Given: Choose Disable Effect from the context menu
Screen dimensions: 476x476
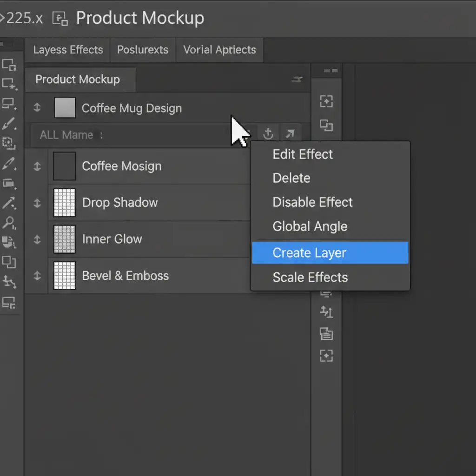Looking at the screenshot, I should [x=312, y=202].
